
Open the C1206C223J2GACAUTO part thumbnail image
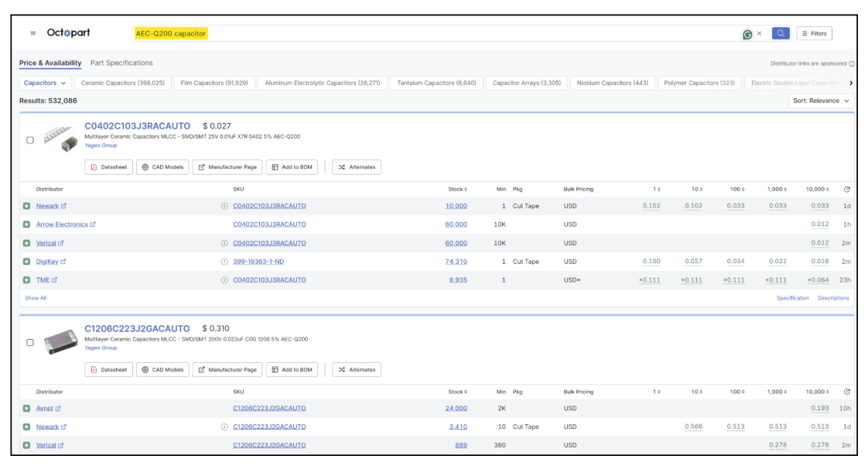pyautogui.click(x=60, y=341)
